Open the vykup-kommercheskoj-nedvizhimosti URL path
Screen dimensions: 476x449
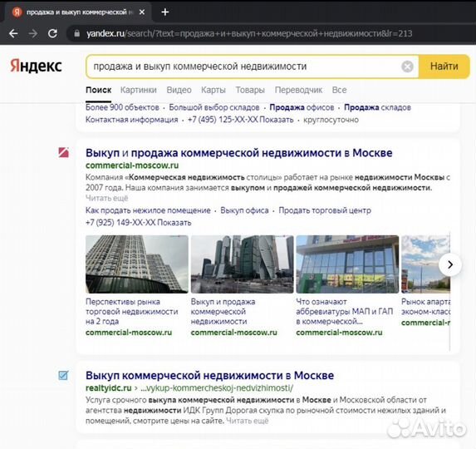[217, 388]
